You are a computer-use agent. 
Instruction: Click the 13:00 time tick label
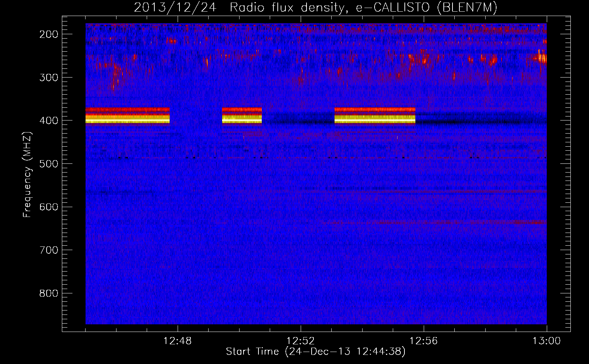tap(547, 341)
